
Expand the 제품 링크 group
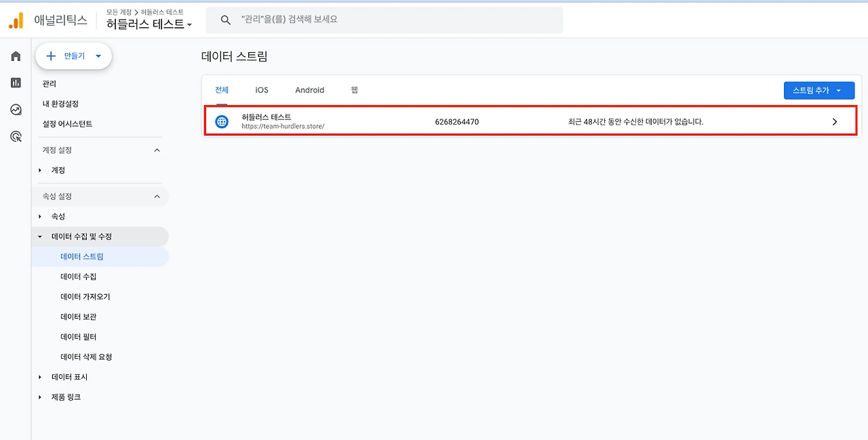[x=40, y=397]
